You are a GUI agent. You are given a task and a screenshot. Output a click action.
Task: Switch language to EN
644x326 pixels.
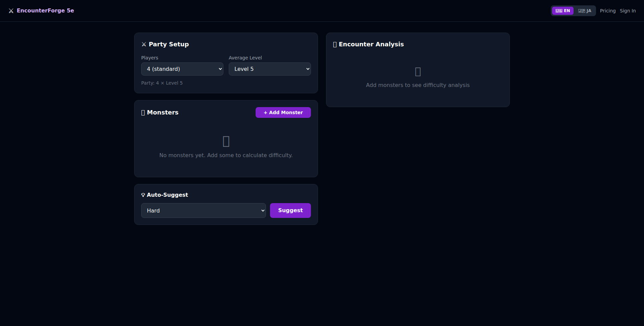[562, 11]
